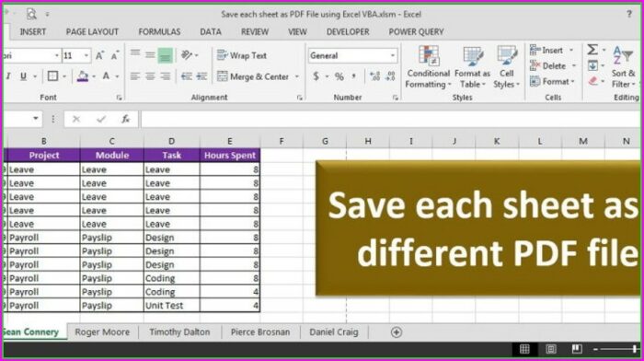Open Cell Styles gallery
Viewport: 644px width, 361px height.
tap(507, 67)
